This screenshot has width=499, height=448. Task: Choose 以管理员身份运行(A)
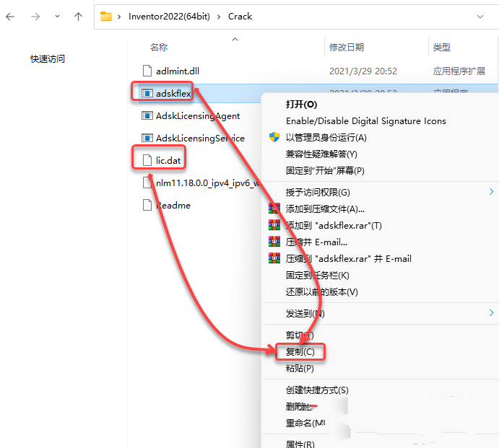tap(326, 137)
